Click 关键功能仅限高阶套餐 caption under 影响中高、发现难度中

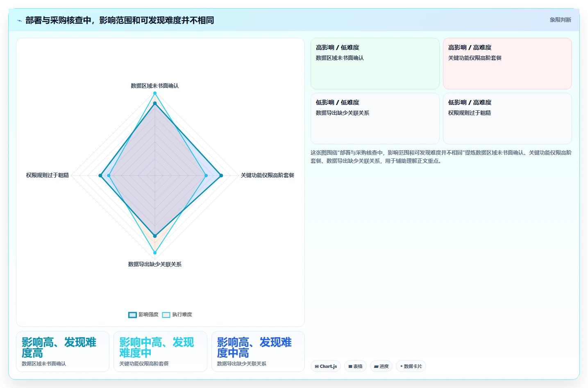click(144, 364)
